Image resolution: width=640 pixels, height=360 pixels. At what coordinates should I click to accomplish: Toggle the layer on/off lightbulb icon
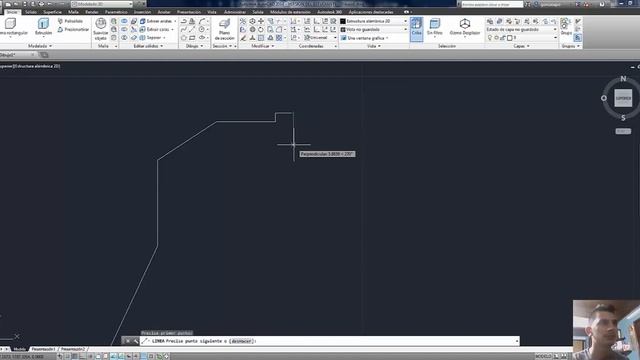click(x=489, y=38)
